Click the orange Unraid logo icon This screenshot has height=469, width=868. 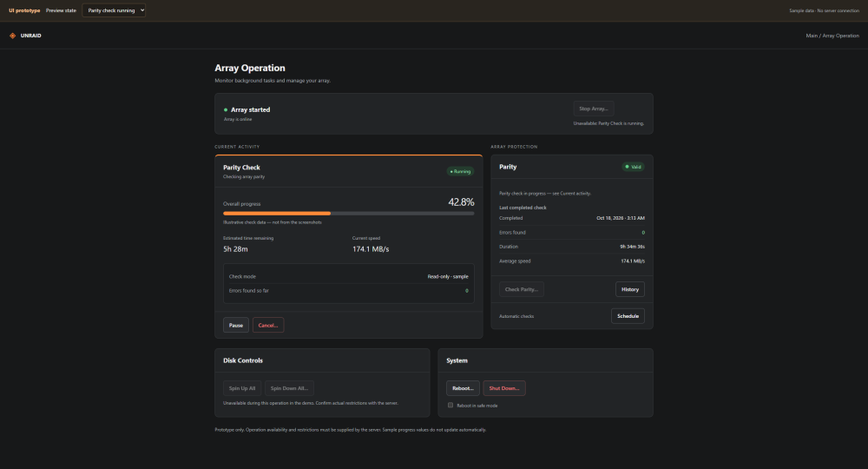coord(13,36)
